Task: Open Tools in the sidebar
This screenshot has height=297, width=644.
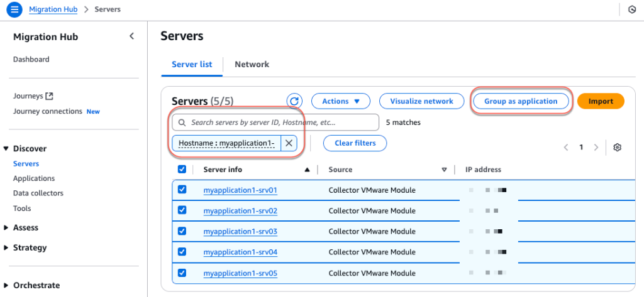Action: click(22, 208)
